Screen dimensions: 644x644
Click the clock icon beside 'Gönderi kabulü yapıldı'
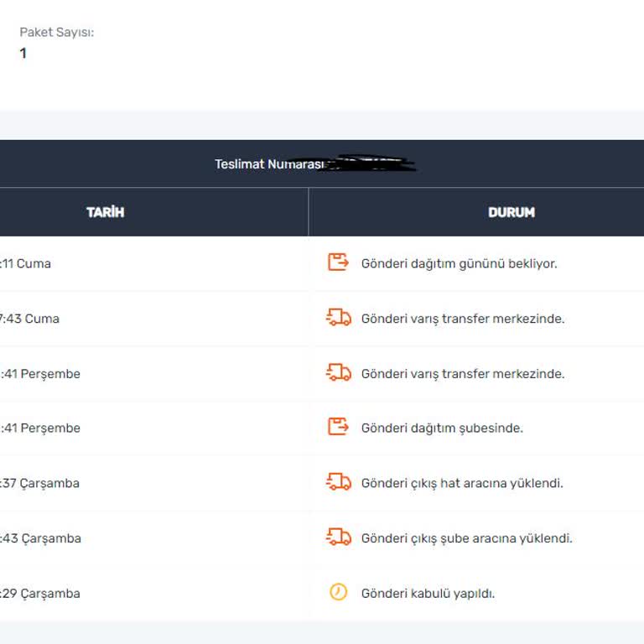click(x=339, y=592)
